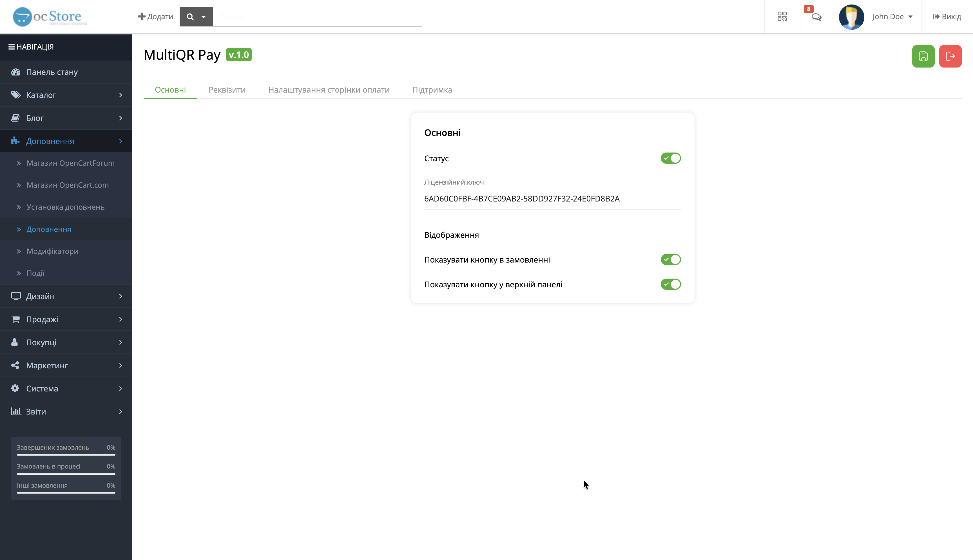The width and height of the screenshot is (973, 560).
Task: Click the ocStore logo
Action: click(48, 16)
